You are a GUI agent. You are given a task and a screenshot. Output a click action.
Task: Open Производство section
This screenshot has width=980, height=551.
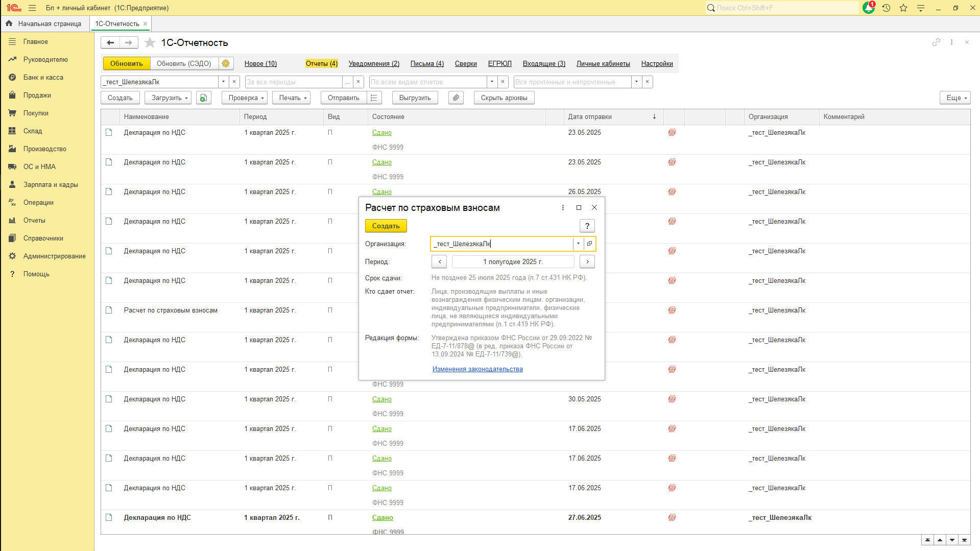(45, 149)
